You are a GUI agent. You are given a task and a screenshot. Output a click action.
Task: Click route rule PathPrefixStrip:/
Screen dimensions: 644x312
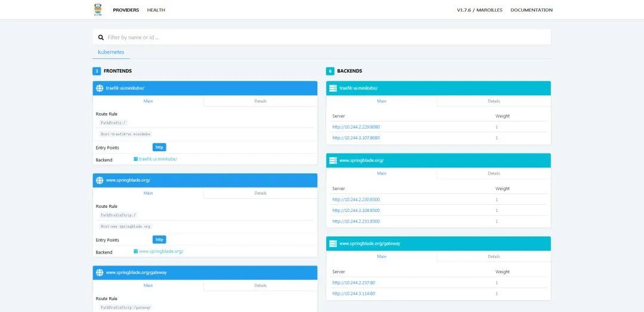(118, 215)
